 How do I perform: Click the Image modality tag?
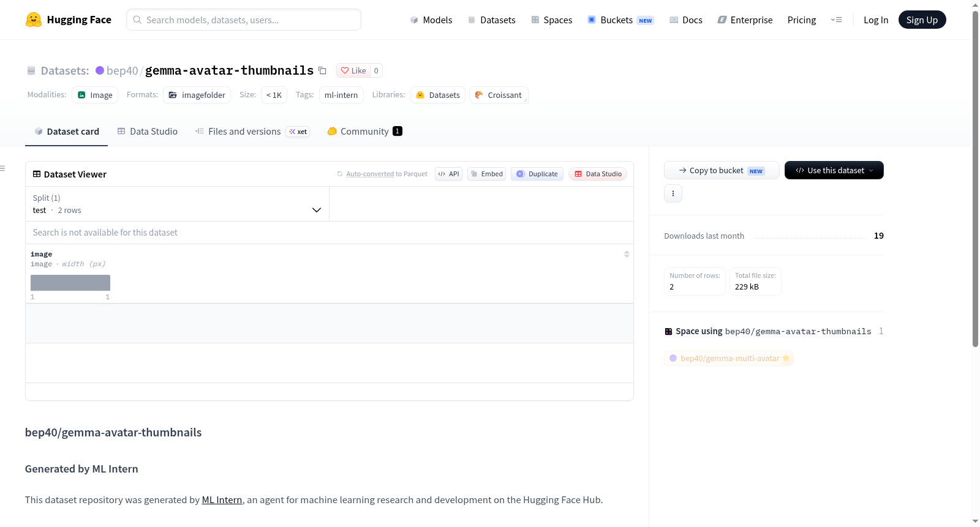pyautogui.click(x=95, y=95)
